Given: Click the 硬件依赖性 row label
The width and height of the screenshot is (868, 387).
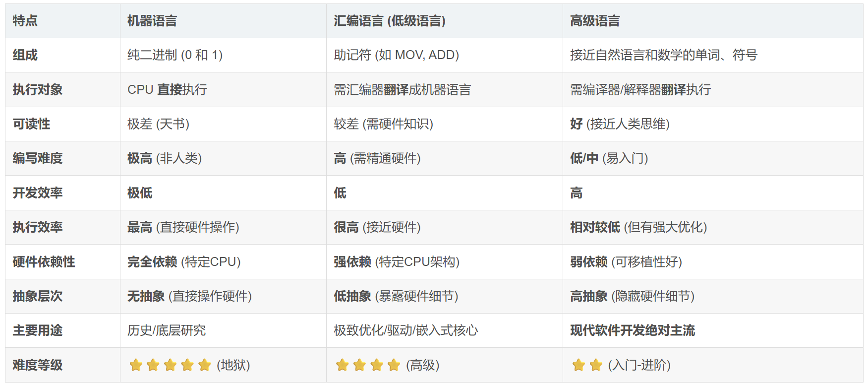Looking at the screenshot, I should pos(44,262).
